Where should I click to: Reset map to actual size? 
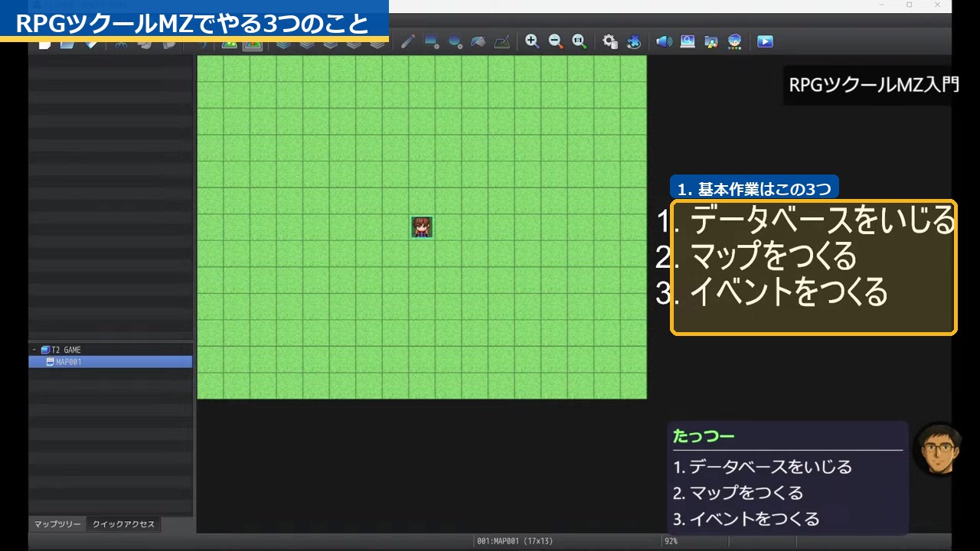579,42
